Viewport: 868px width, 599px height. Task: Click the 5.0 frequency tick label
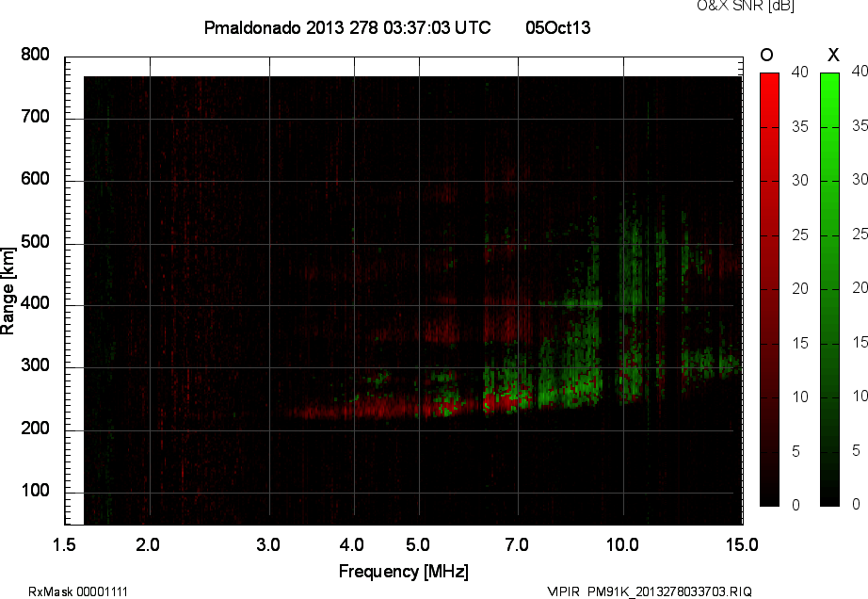click(417, 544)
